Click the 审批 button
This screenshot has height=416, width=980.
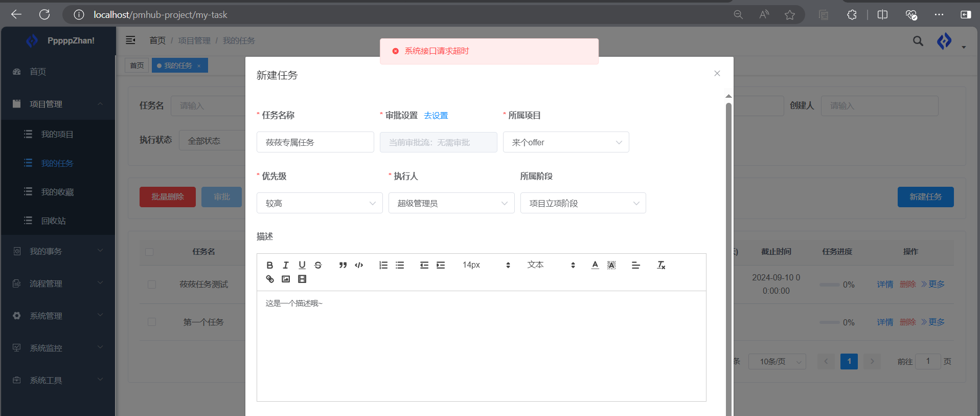point(221,197)
